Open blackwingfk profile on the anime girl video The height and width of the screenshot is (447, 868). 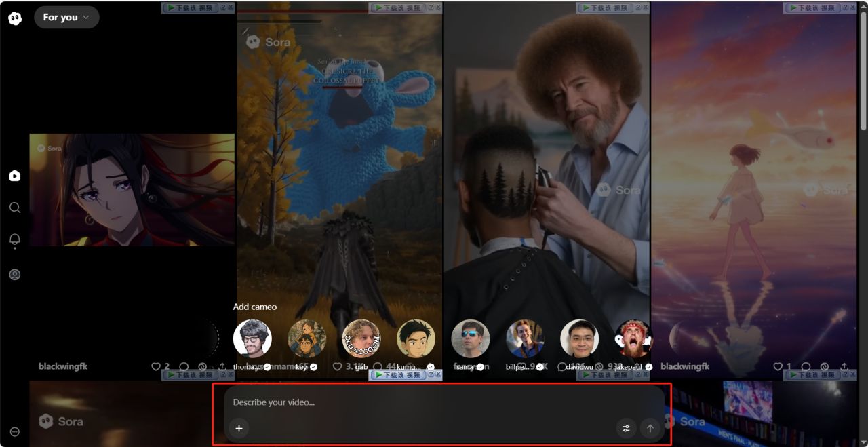pyautogui.click(x=63, y=366)
